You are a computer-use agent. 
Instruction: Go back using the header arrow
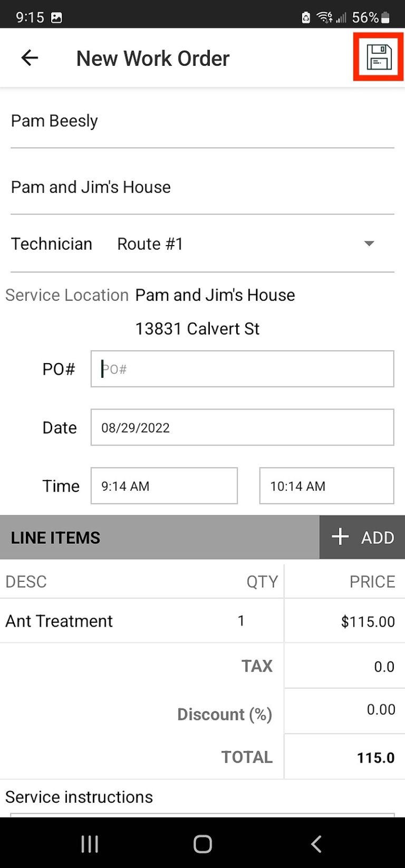[x=30, y=58]
